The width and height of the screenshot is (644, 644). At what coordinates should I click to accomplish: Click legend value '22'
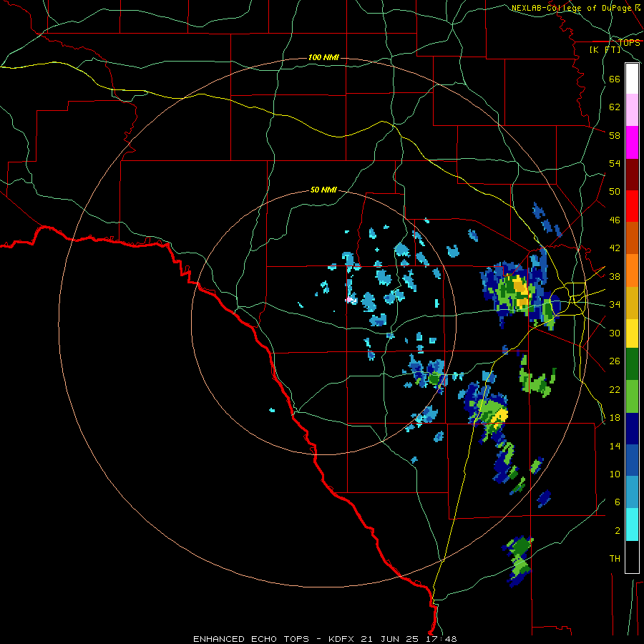(x=615, y=389)
